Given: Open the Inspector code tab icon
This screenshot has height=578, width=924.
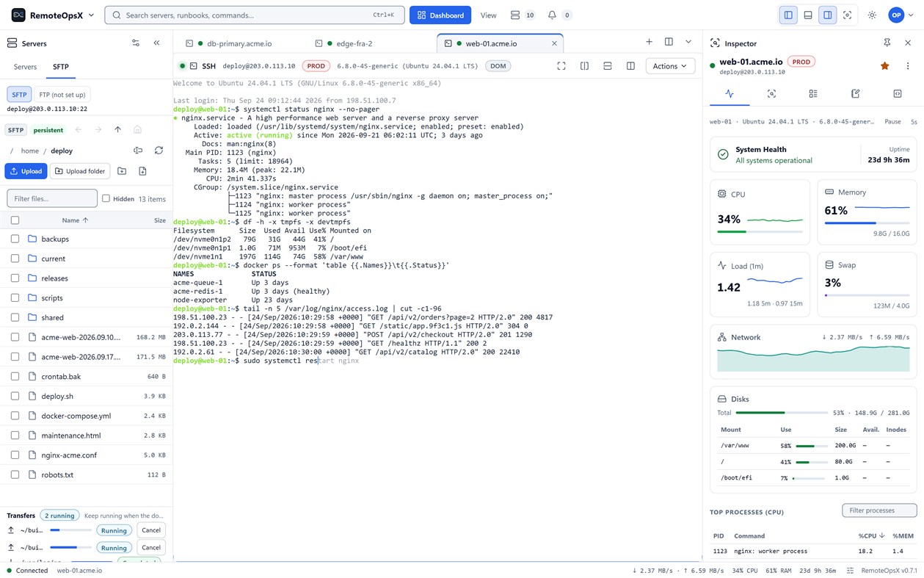Looking at the screenshot, I should coord(897,94).
